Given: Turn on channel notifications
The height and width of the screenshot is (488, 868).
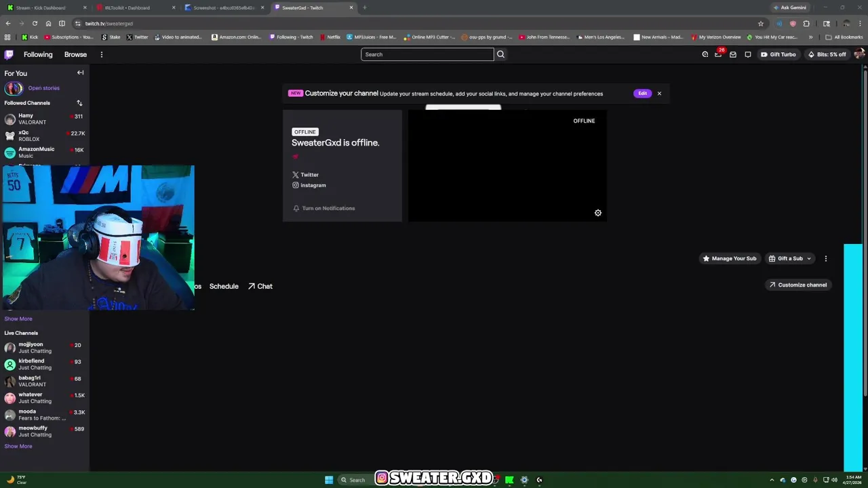Looking at the screenshot, I should coord(324,208).
